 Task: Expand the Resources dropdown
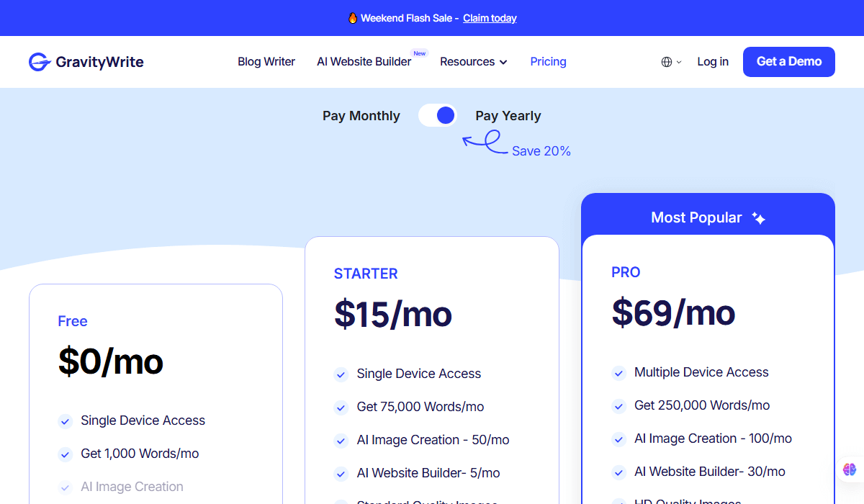click(473, 62)
